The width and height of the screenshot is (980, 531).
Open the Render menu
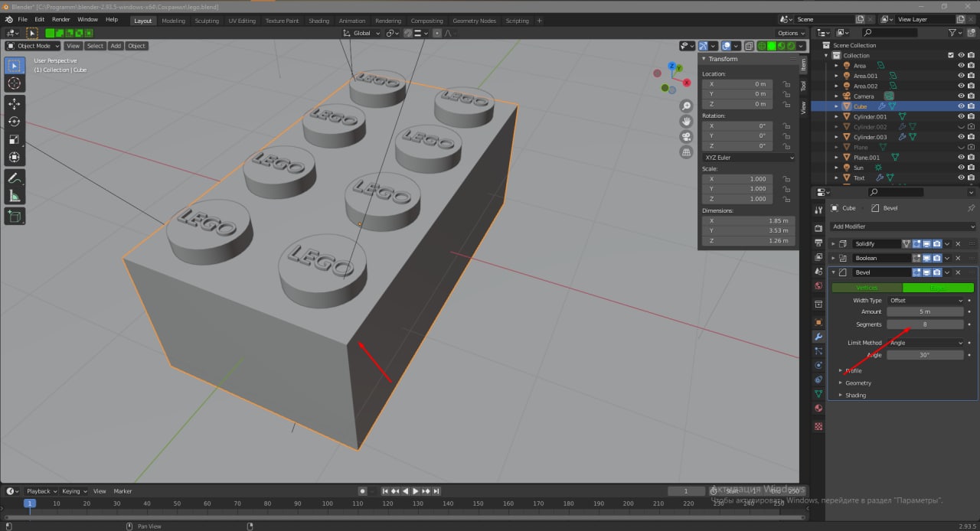click(x=61, y=20)
